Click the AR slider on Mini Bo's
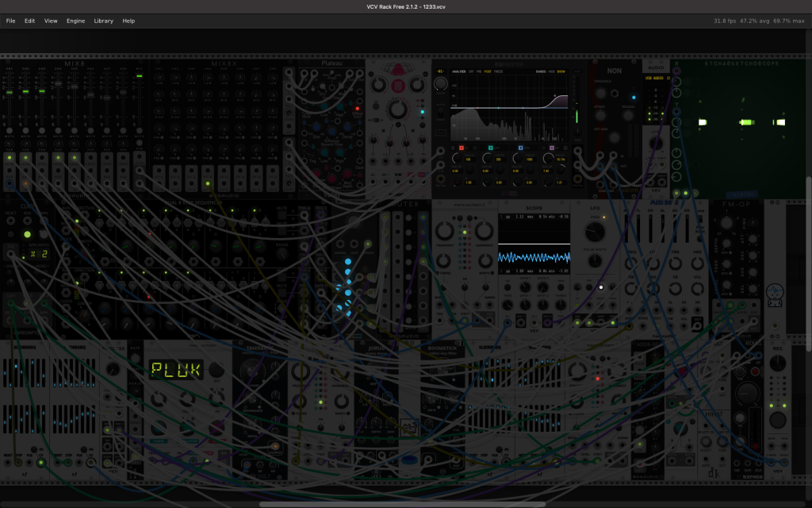 tap(627, 227)
